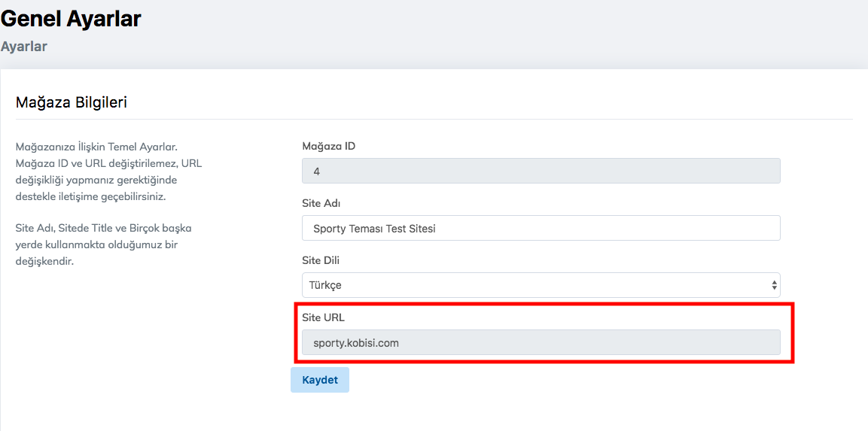
Task: Click the 'Sporty Teması Test Sitesi' text
Action: point(374,228)
